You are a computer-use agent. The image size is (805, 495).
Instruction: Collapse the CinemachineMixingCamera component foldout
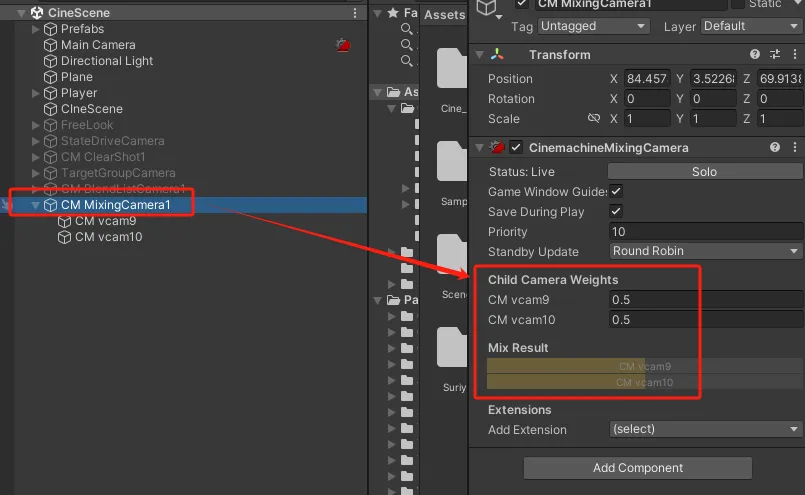(480, 148)
